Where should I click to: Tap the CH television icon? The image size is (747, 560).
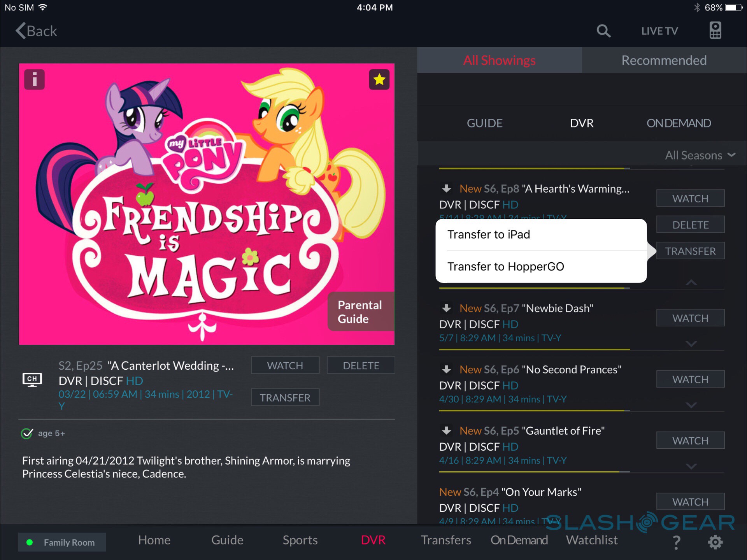tap(32, 379)
